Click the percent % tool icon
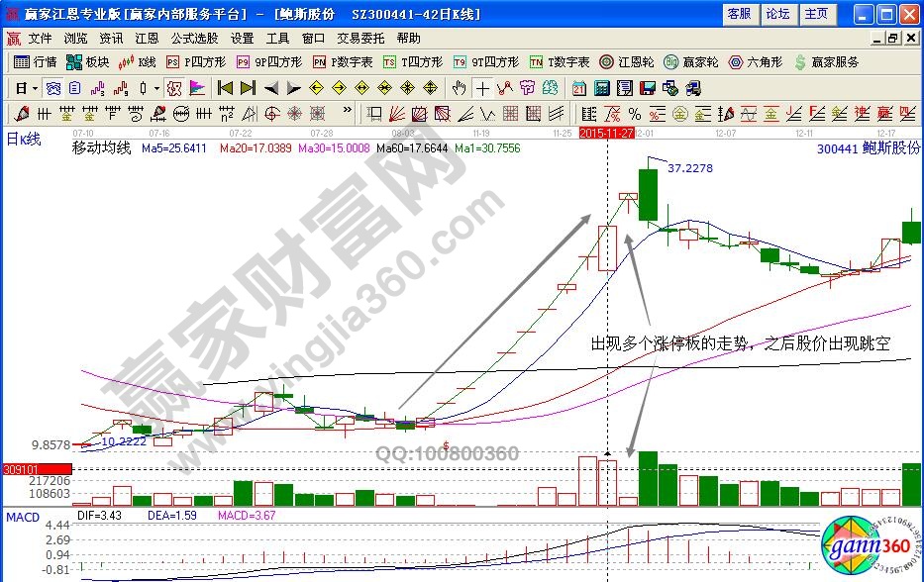The height and width of the screenshot is (582, 924). tap(634, 112)
